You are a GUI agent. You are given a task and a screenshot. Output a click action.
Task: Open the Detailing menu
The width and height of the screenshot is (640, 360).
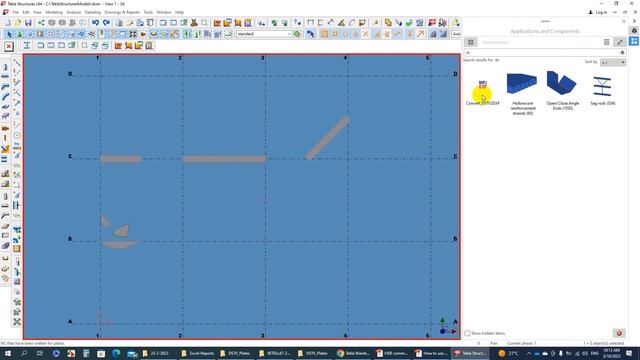tap(93, 12)
